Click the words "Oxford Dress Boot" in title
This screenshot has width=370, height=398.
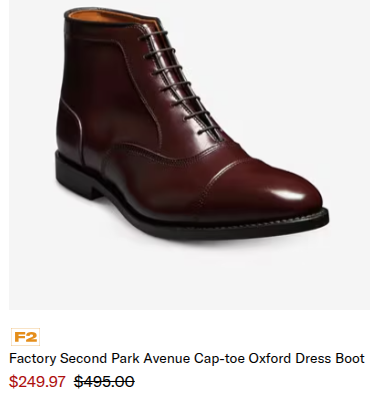click(x=307, y=359)
